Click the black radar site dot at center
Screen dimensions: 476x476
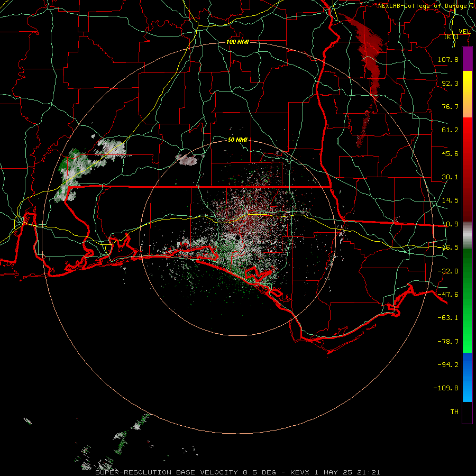click(x=237, y=238)
